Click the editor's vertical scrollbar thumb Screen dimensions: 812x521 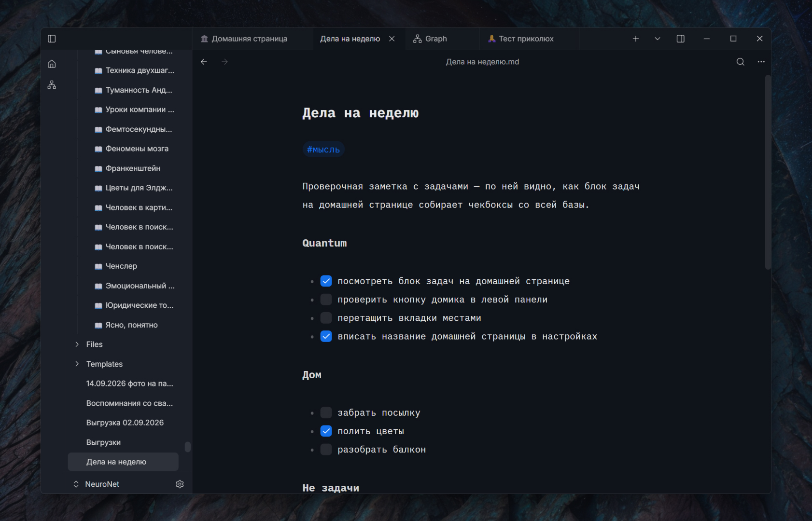pos(768,172)
